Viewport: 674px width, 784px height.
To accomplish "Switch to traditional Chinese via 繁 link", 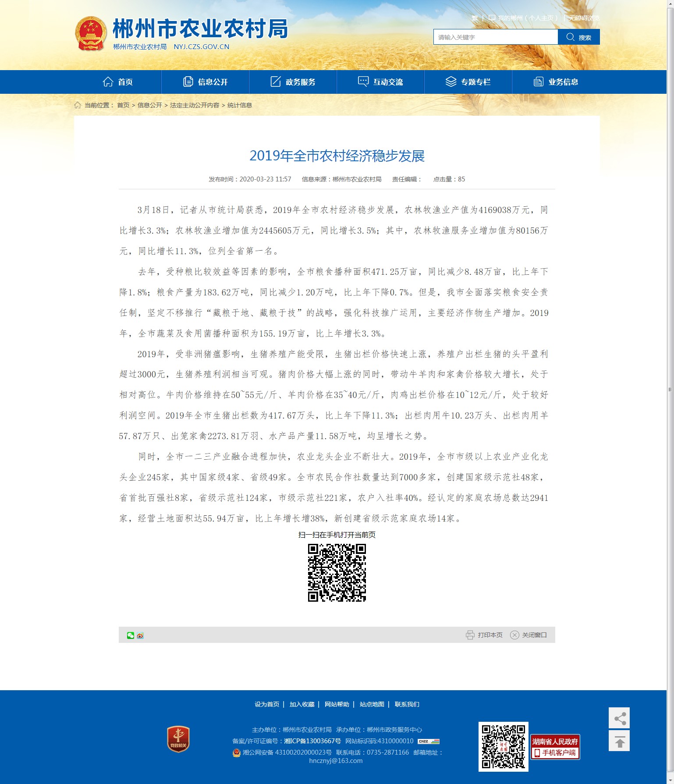I will (x=475, y=18).
